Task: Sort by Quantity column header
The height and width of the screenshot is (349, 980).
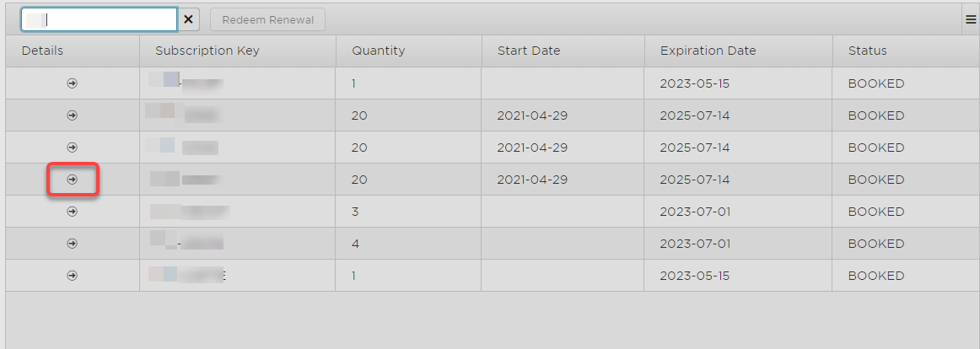Action: [379, 51]
